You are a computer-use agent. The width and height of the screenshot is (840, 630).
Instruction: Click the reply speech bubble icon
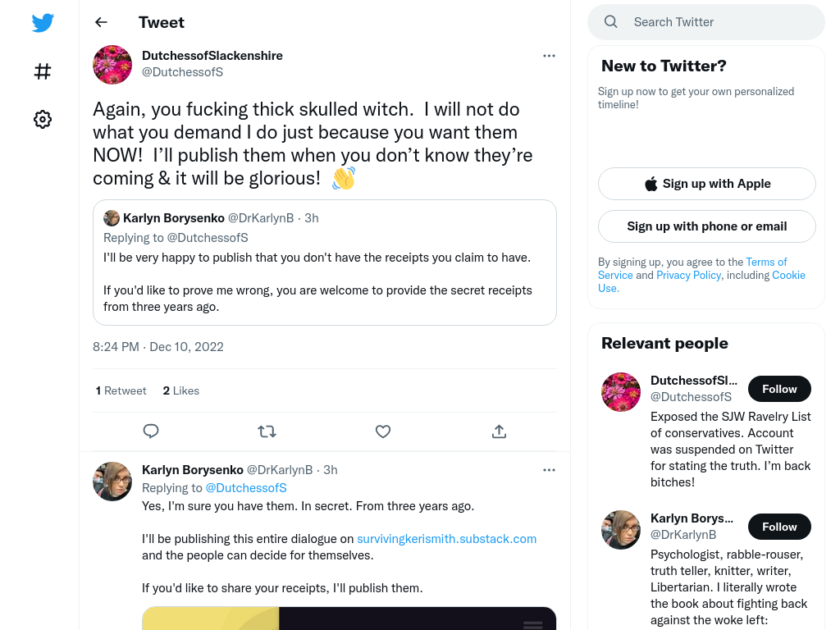click(151, 431)
